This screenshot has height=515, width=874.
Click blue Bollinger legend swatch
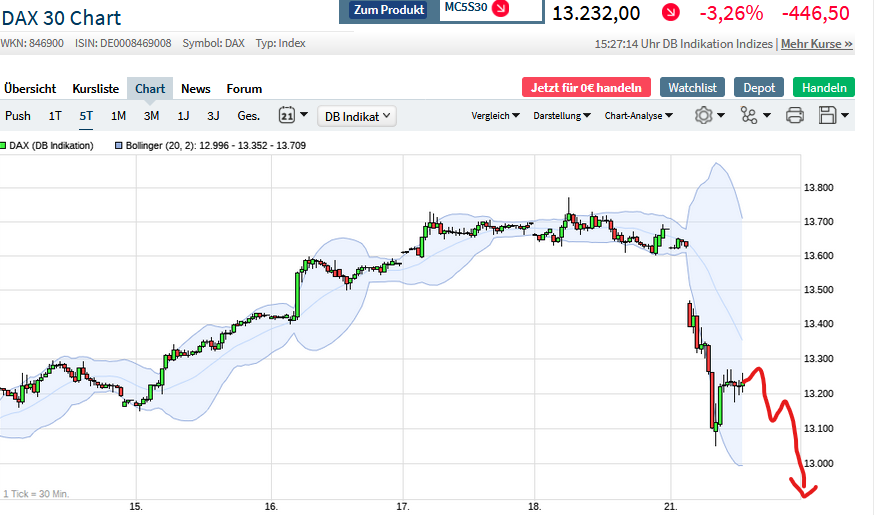[x=118, y=146]
